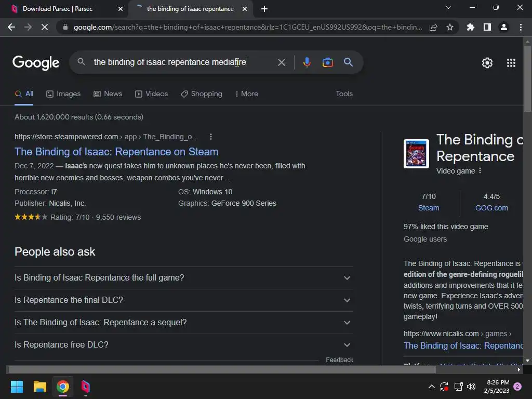Click the sync update tray icon
The image size is (532, 399).
444,387
